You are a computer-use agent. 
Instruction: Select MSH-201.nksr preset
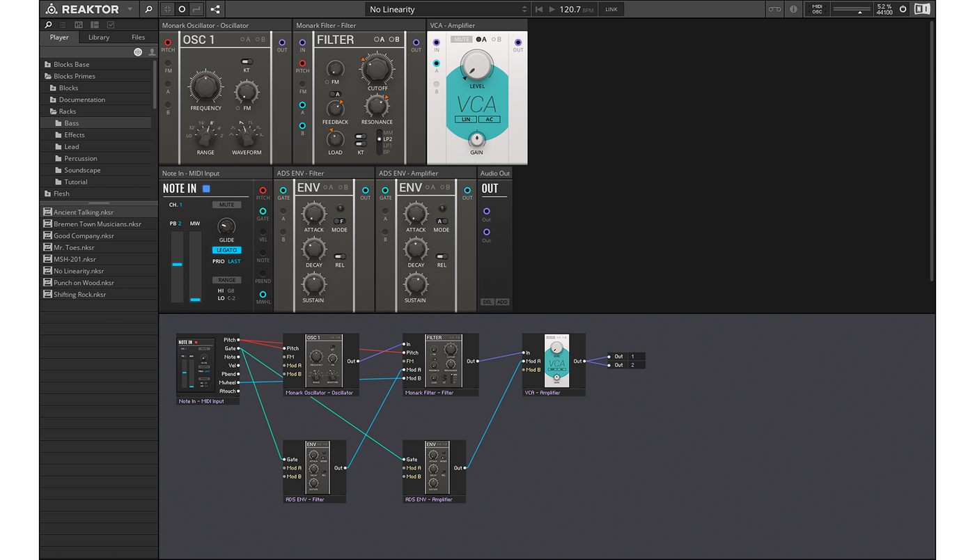[100, 259]
